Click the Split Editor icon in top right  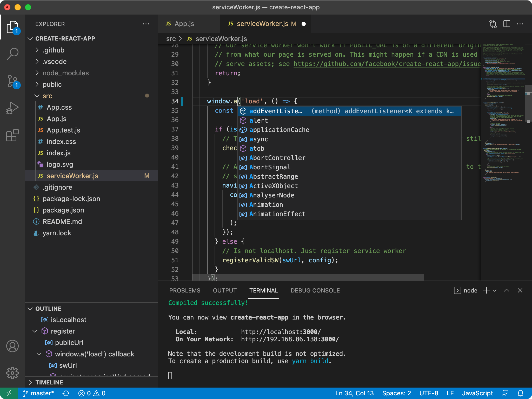507,24
